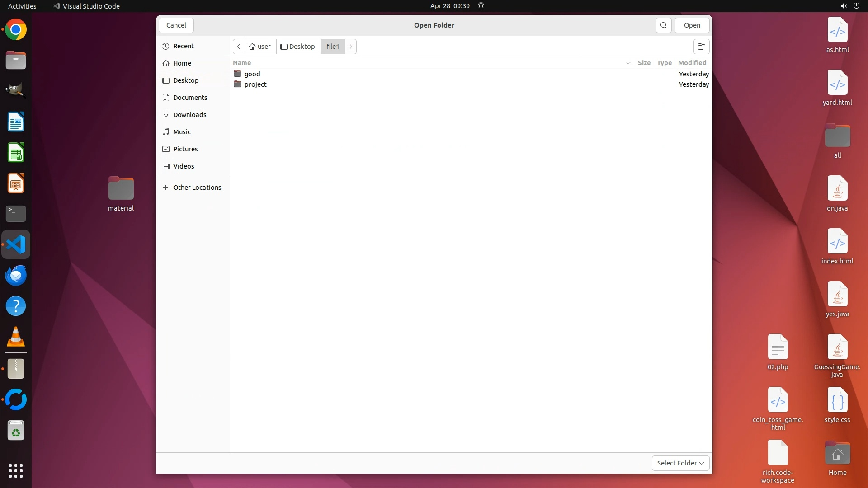Switch to user home breadcrumb
Viewport: 868px width, 488px height.
[x=260, y=47]
